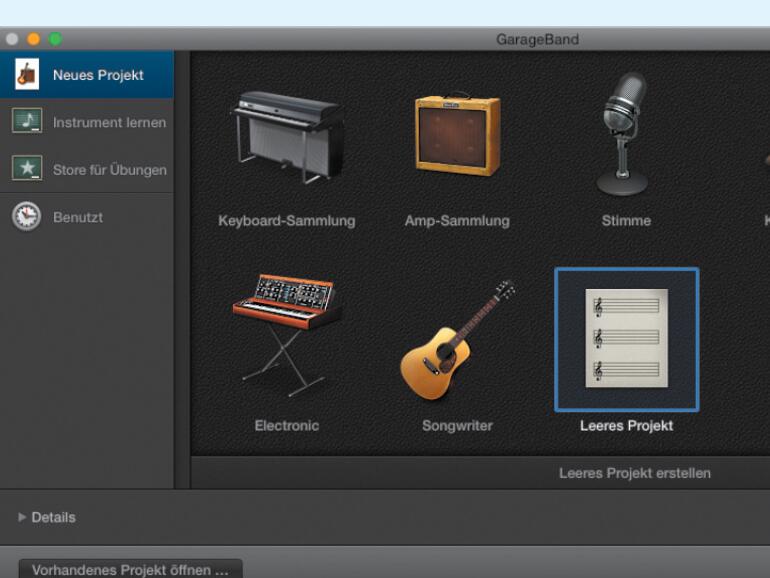The width and height of the screenshot is (770, 578).
Task: Pick the Electronic synthesizer icon
Action: point(287,335)
